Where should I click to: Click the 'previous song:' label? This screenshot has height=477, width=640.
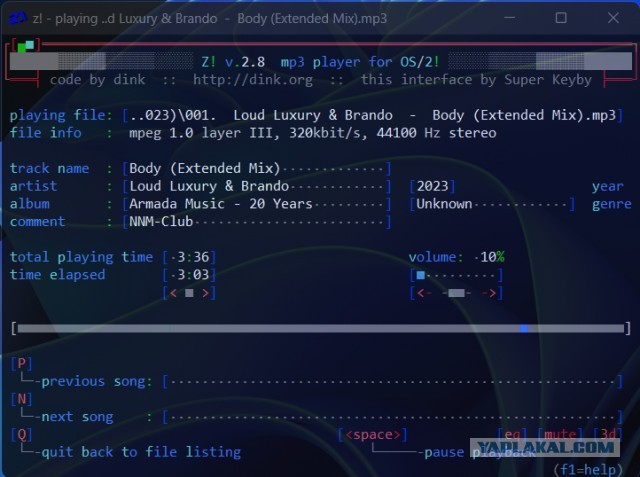(97, 382)
